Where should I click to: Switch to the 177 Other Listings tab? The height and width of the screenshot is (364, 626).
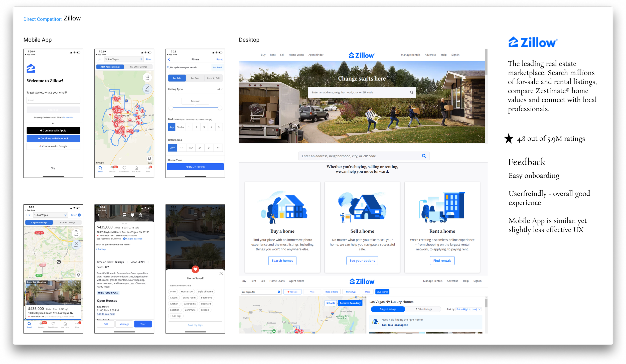(x=138, y=67)
